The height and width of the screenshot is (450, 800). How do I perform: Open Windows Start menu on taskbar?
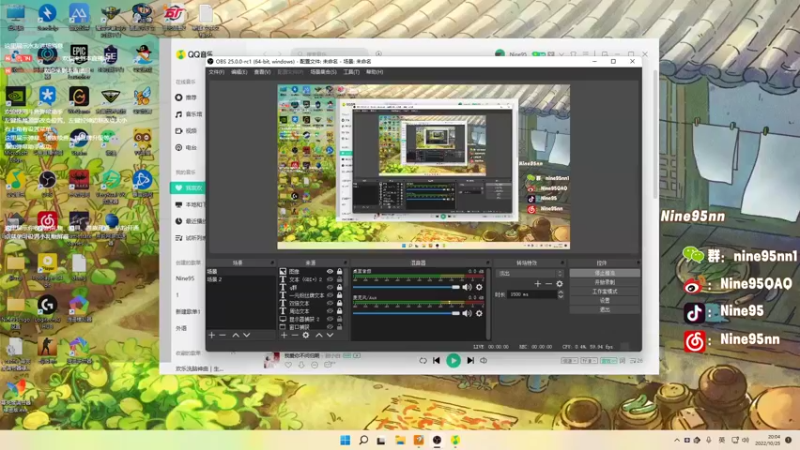pos(345,440)
